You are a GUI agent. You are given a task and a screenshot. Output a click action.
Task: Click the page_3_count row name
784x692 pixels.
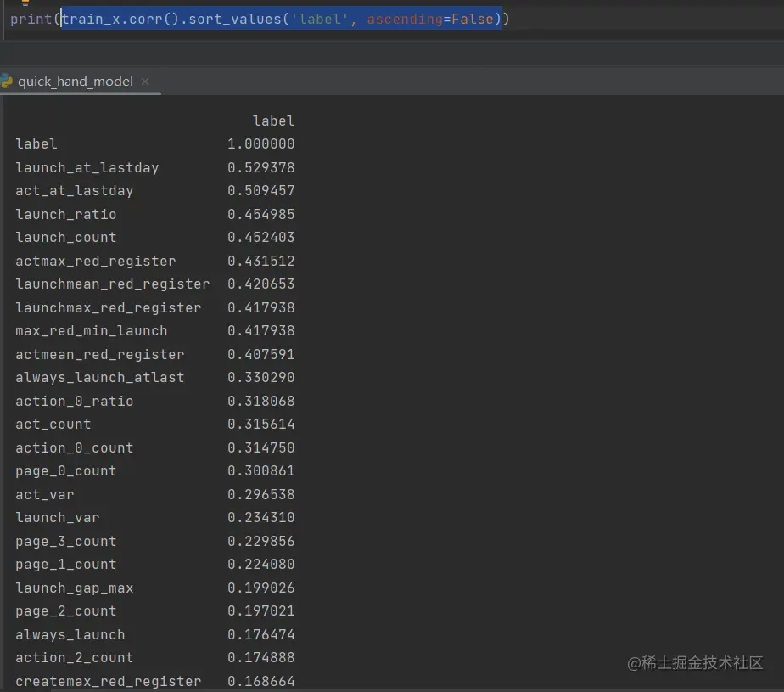(66, 542)
